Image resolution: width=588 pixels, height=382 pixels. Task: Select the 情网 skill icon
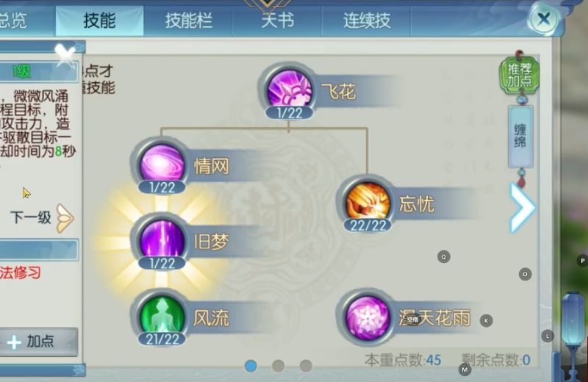162,163
